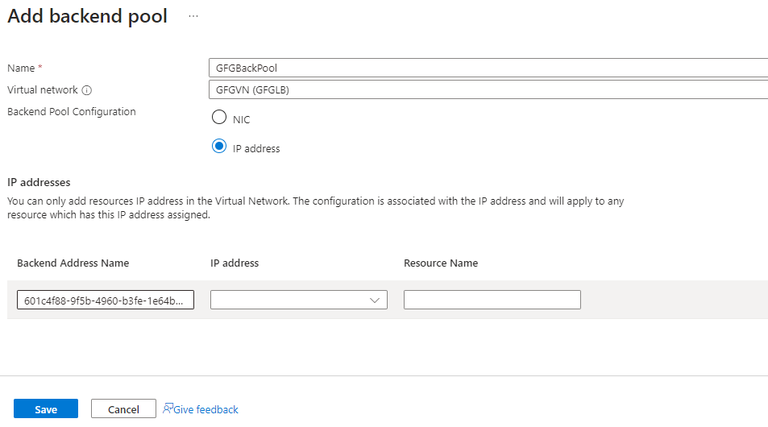Click the ellipsis more options icon beside title
The image size is (768, 427).
[193, 17]
